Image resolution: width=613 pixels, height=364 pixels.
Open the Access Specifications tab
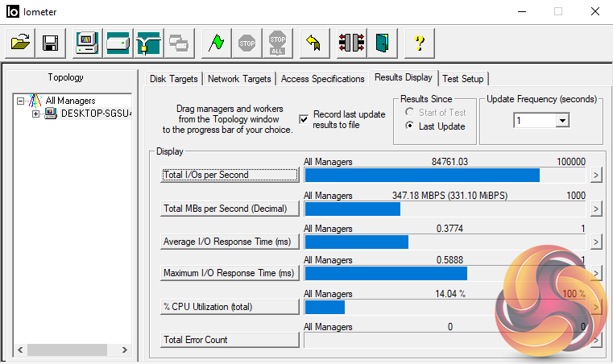(x=322, y=79)
